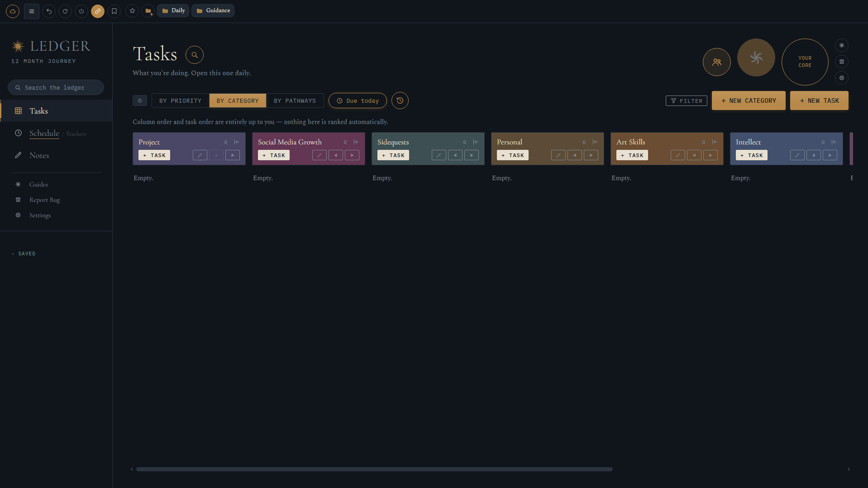Click the Search the ledger field
The width and height of the screenshot is (868, 488).
point(56,87)
